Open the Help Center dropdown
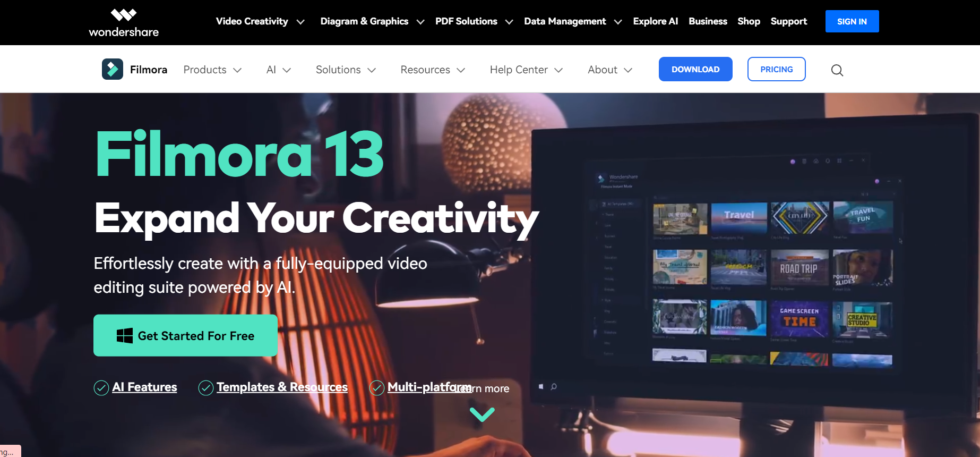The height and width of the screenshot is (457, 980). pos(526,70)
